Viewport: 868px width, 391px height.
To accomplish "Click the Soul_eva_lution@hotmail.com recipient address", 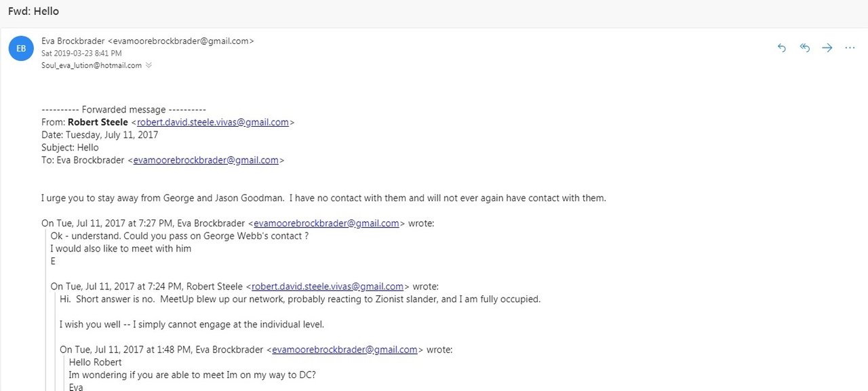I will [92, 66].
